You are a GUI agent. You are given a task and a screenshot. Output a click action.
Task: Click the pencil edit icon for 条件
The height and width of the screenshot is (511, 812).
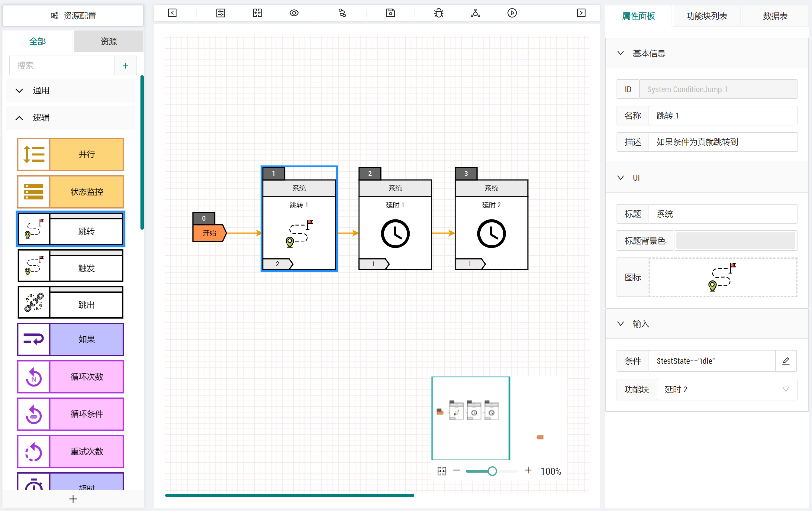click(786, 361)
